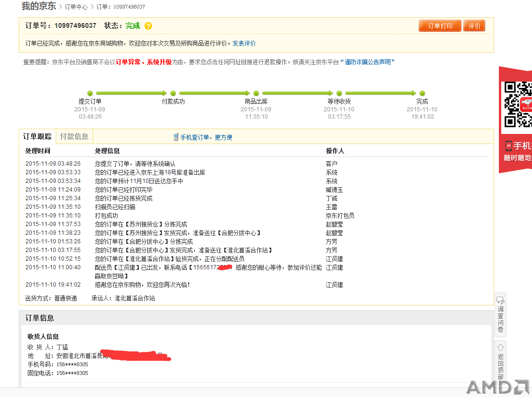The width and height of the screenshot is (532, 397).
Task: Click the yellow question mark status help icon
Action: pyautogui.click(x=148, y=26)
